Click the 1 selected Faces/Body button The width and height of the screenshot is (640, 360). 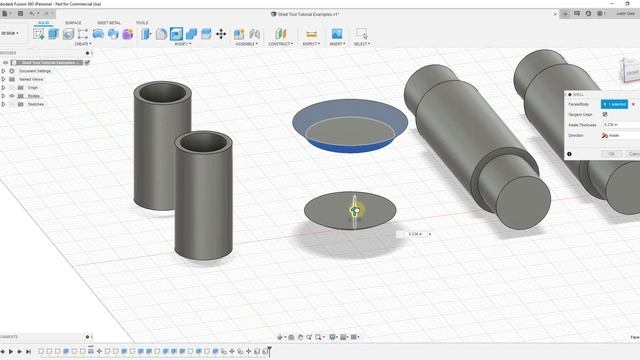[x=614, y=104]
